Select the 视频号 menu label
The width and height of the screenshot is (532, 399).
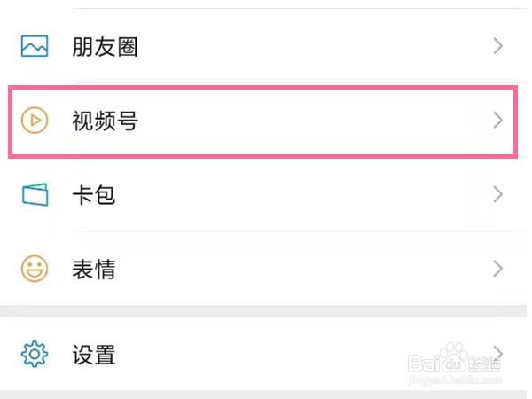105,121
